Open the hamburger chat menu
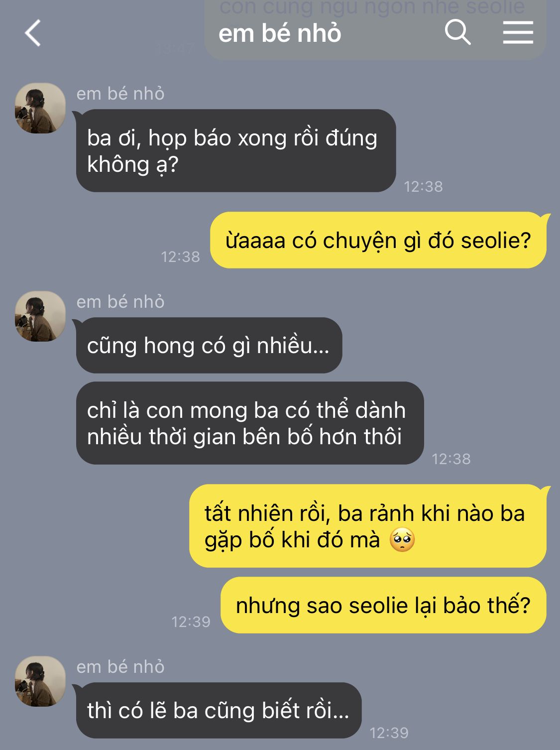Screen dimensions: 560x750 point(518,33)
